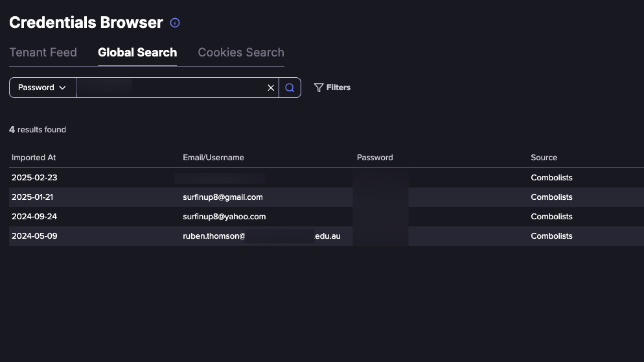Open the Filters panel
This screenshot has height=362, width=644.
click(332, 88)
